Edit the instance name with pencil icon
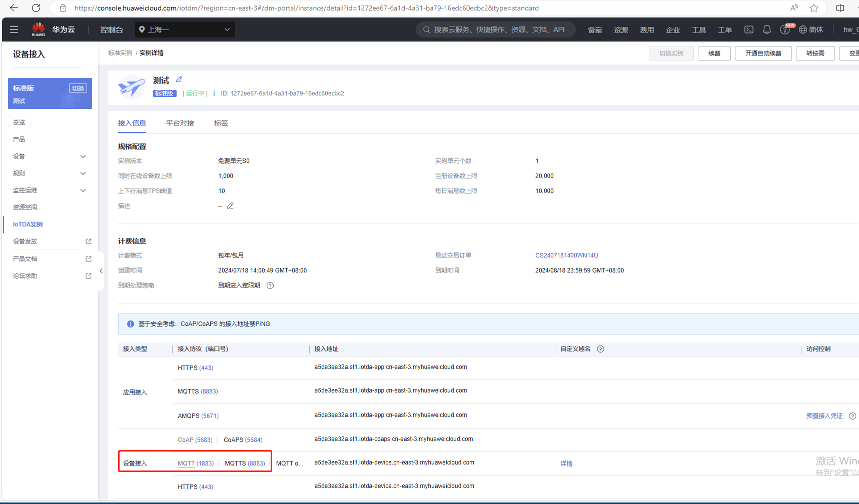The height and width of the screenshot is (504, 859). [179, 79]
